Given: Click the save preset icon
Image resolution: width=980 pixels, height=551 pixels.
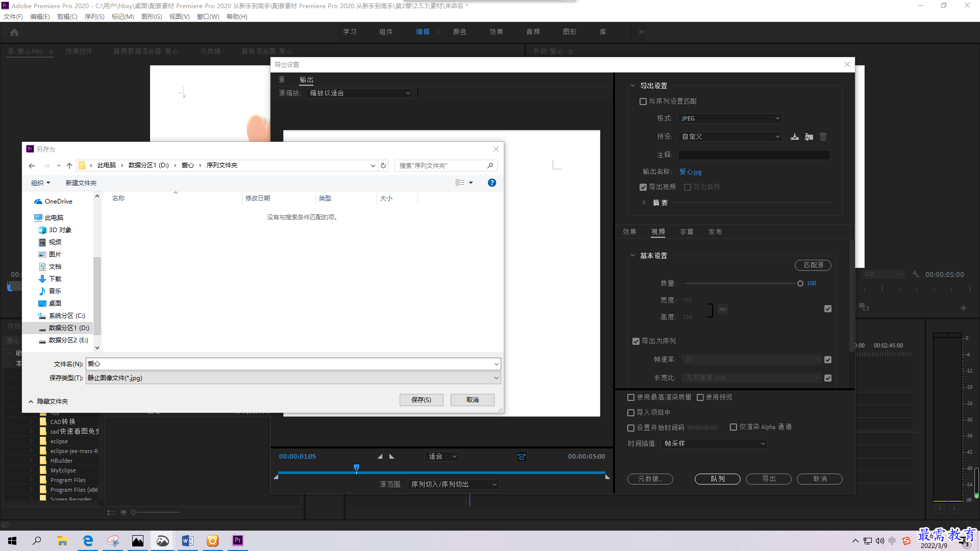Looking at the screenshot, I should [795, 137].
